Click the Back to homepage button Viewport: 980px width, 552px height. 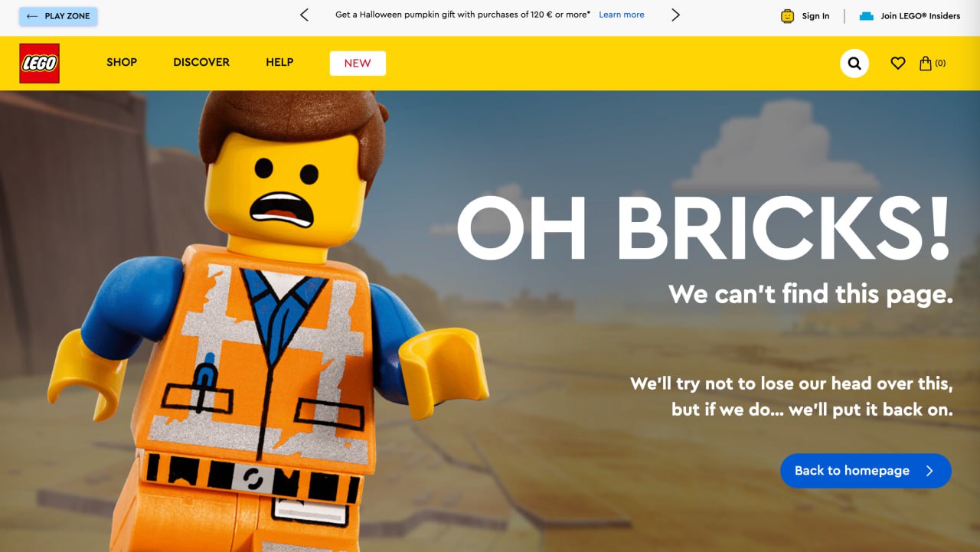coord(866,471)
